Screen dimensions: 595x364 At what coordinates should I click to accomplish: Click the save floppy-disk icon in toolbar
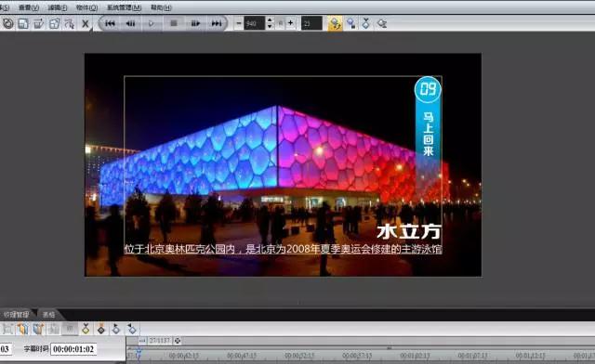(23, 23)
